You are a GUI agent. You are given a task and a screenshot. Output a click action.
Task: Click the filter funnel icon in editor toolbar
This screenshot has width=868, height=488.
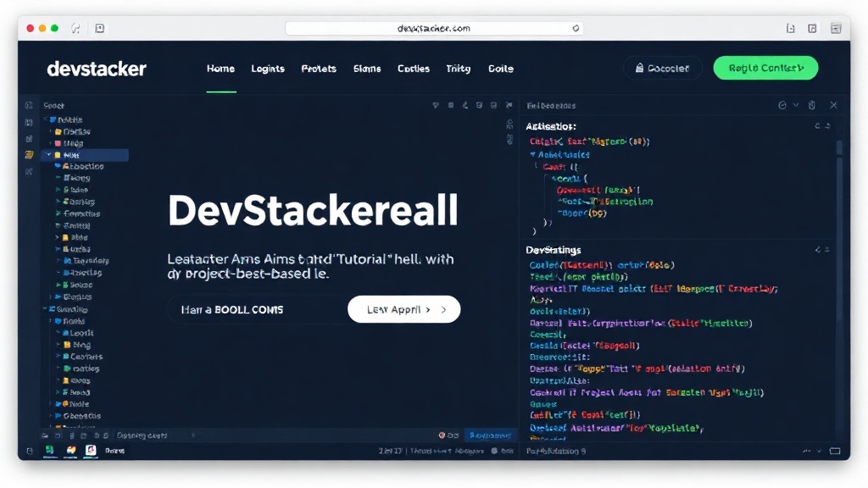tap(436, 105)
